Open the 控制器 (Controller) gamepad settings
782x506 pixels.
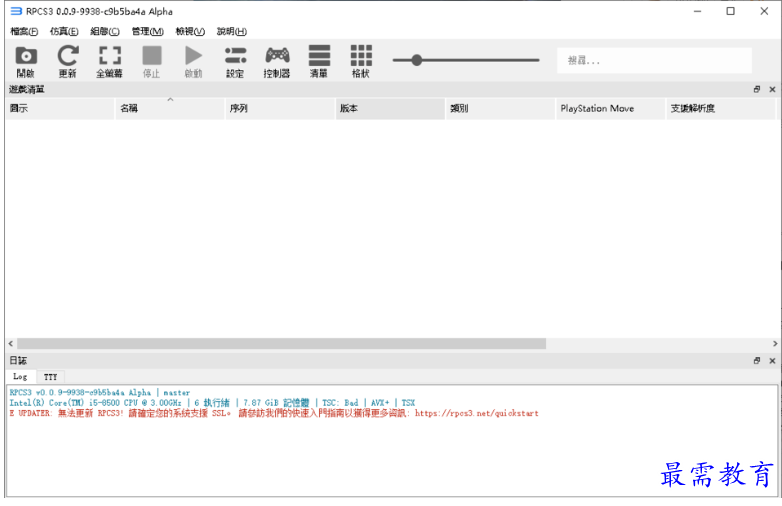tap(277, 61)
